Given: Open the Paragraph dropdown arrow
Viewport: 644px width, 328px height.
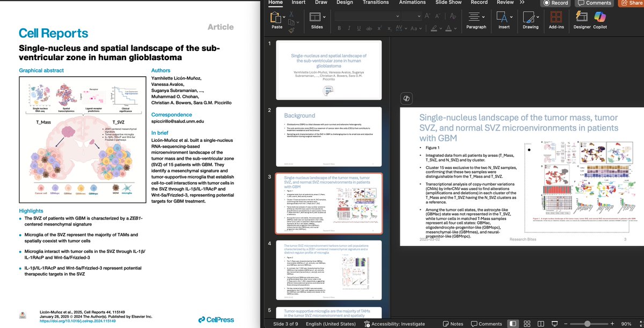Looking at the screenshot, I should click(484, 17).
